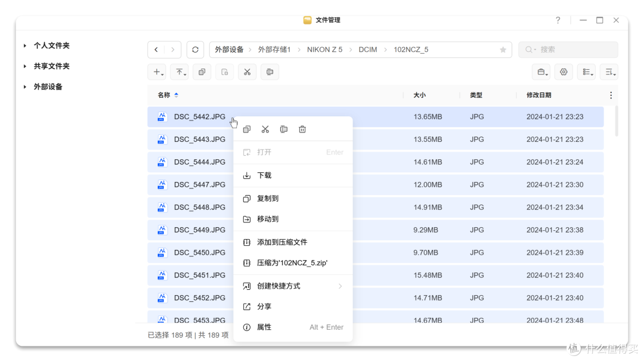This screenshot has width=644, height=362.
Task: Sort by the 修改日期 column header
Action: coord(539,95)
